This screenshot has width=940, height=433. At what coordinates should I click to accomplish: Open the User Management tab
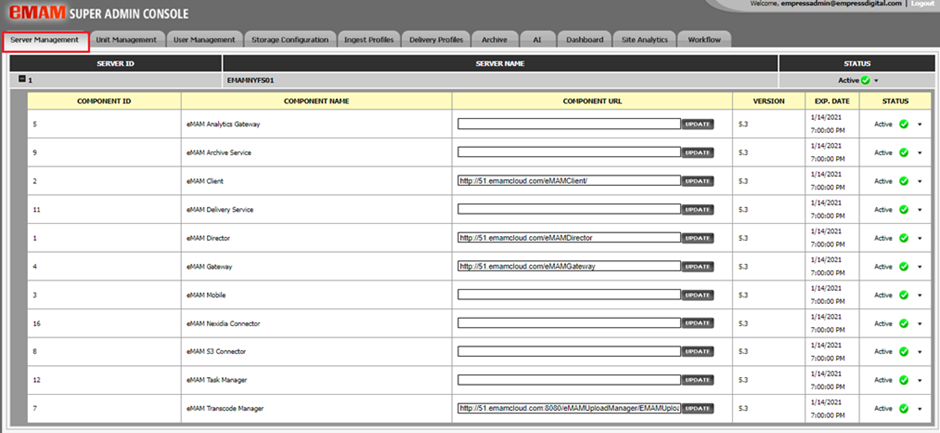(x=204, y=40)
